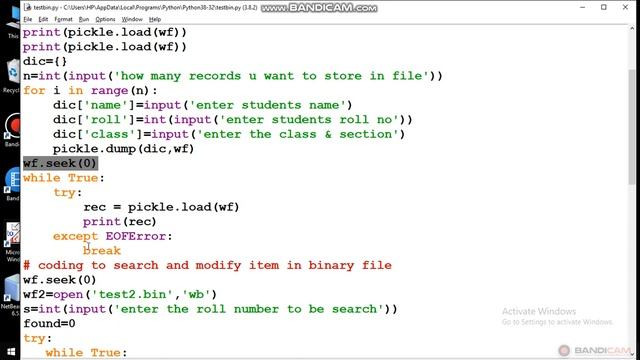
Task: Maximize the IDLE editor window
Action: click(x=604, y=7)
